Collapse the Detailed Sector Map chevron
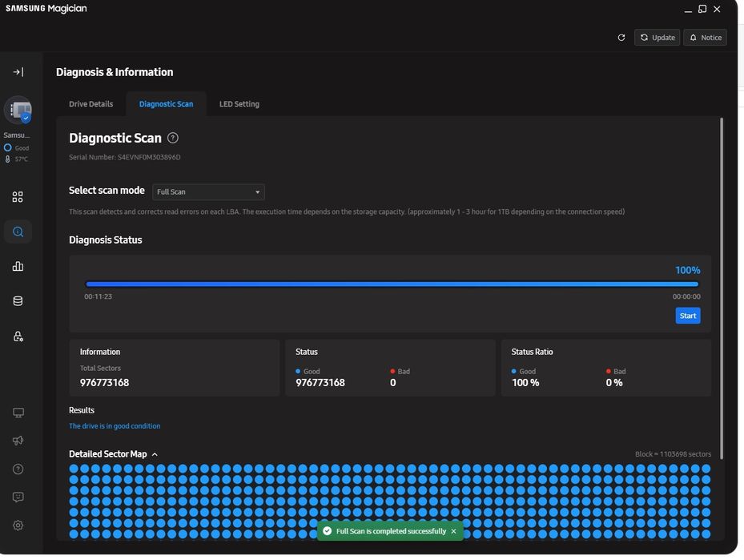This screenshot has height=560, width=744. 155,454
